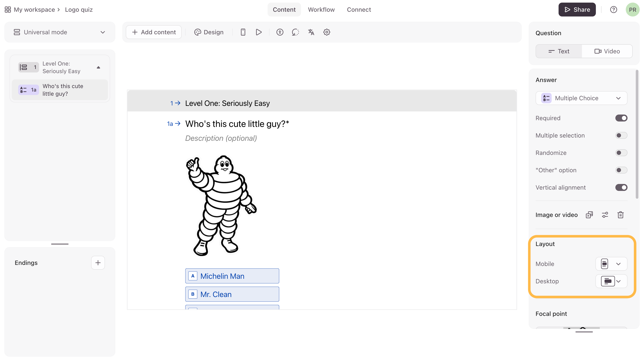644x361 pixels.
Task: Click the Focal point heading
Action: [551, 314]
